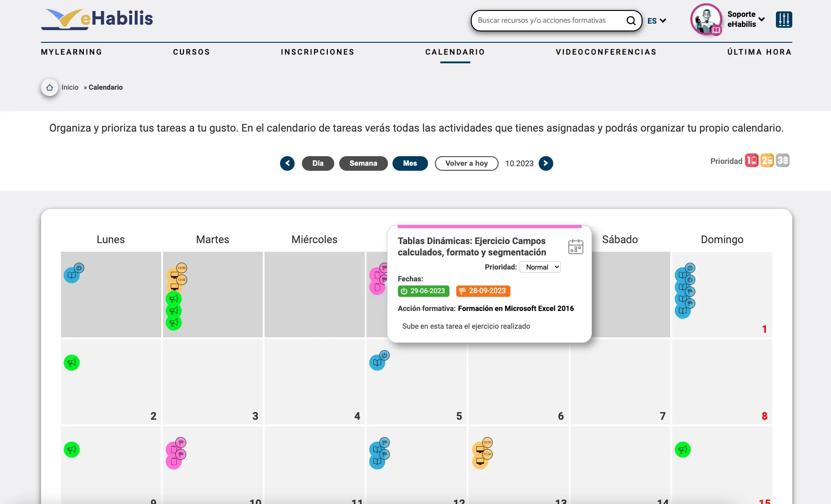Open the topmost orange 13:00 event in first Tuesday cell
Image resolution: width=831 pixels, height=504 pixels.
point(174,275)
